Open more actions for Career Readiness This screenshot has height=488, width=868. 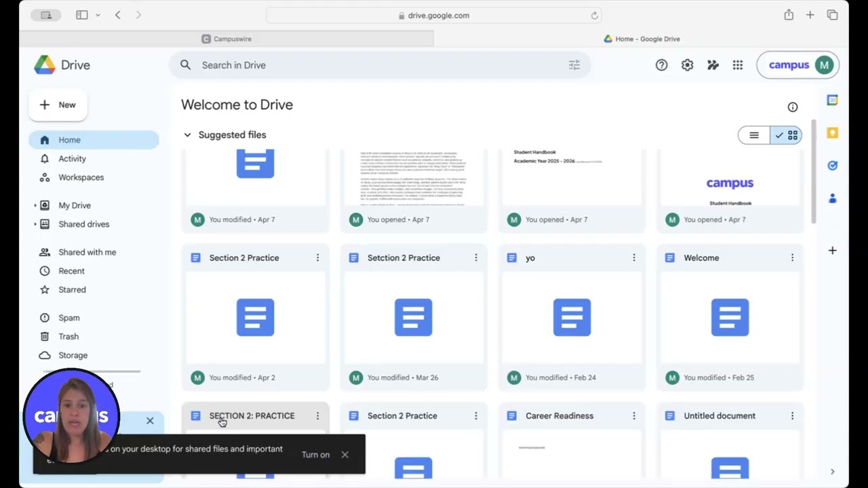coord(634,415)
